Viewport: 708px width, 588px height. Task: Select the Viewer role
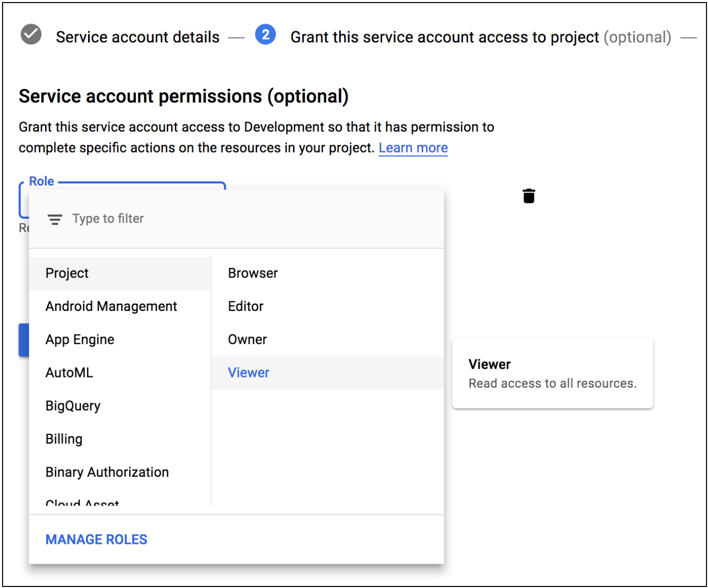click(x=249, y=372)
